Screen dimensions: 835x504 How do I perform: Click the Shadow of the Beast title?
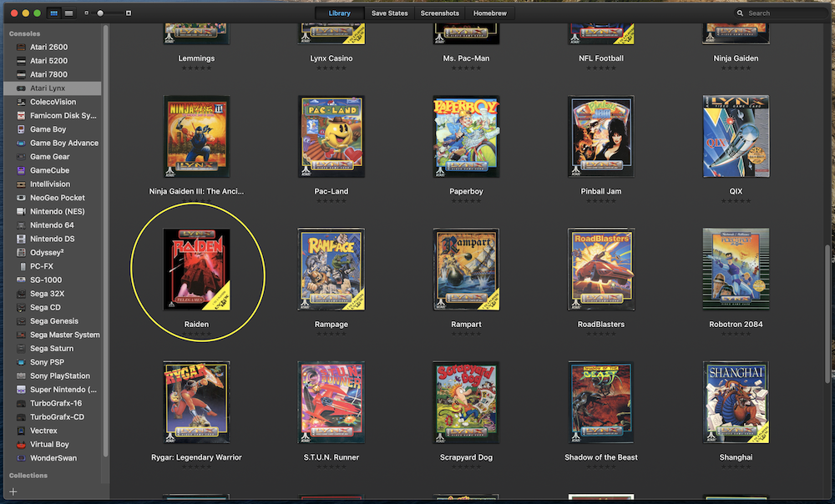(600, 457)
